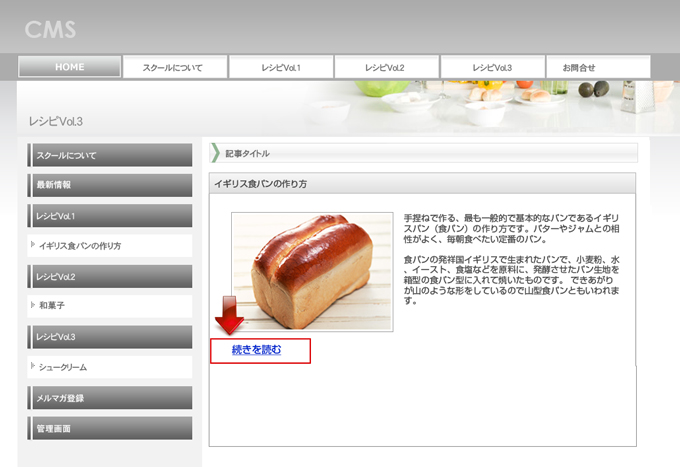This screenshot has width=680, height=467.
Task: Select sidebar レシピVol.2 category header
Action: tap(110, 276)
